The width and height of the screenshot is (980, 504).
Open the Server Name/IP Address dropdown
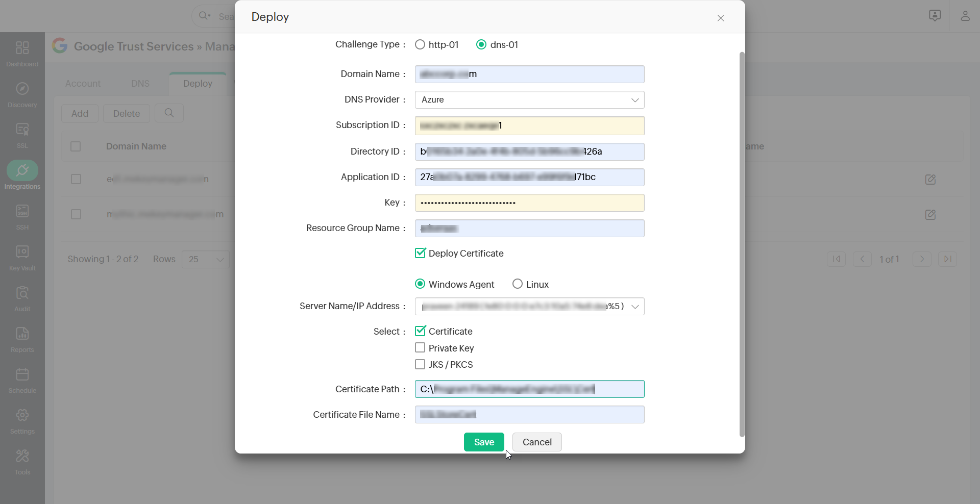click(x=529, y=306)
